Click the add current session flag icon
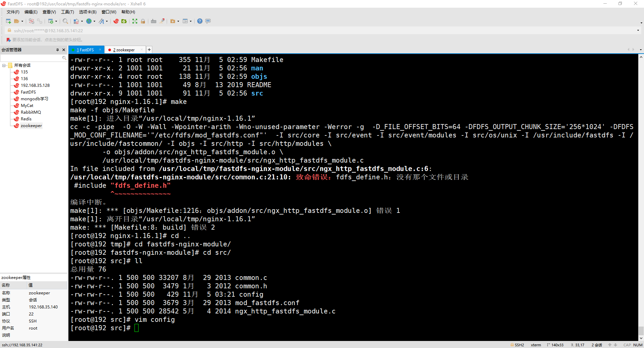 point(9,40)
